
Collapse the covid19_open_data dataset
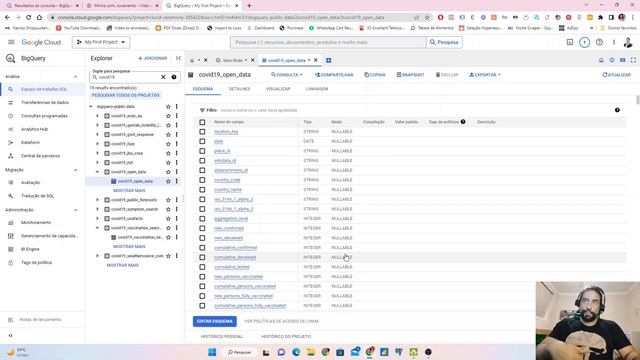(x=97, y=172)
